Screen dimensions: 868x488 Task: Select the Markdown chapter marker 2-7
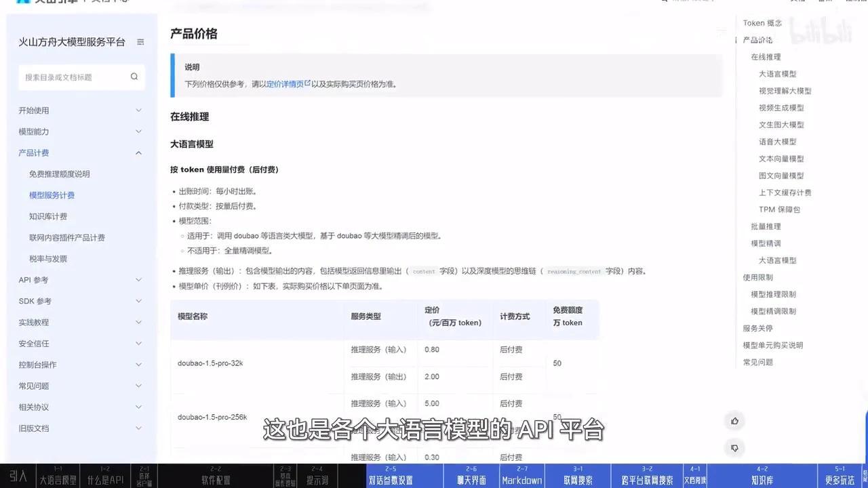point(522,476)
